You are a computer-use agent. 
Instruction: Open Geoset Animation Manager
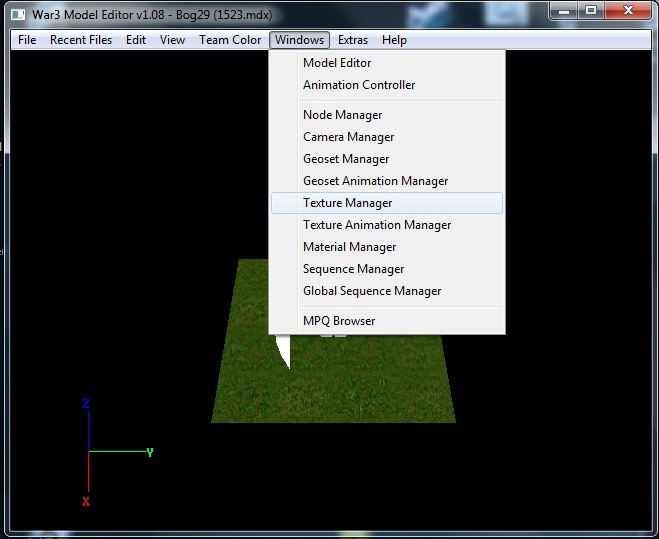tap(387, 181)
